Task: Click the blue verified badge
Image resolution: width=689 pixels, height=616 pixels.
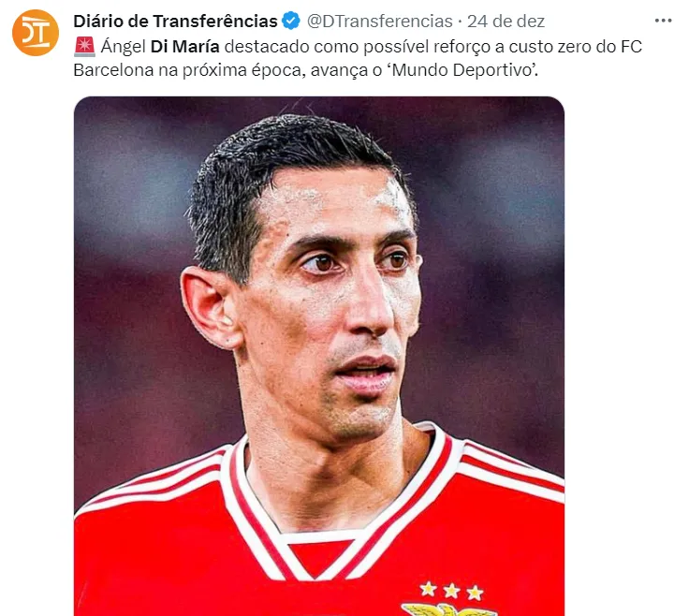Action: (x=291, y=21)
